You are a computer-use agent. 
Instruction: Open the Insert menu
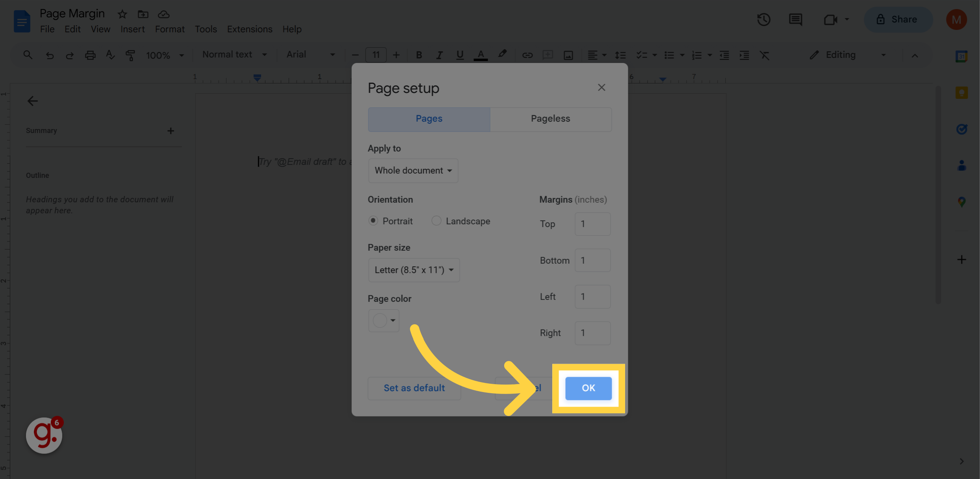pyautogui.click(x=132, y=29)
